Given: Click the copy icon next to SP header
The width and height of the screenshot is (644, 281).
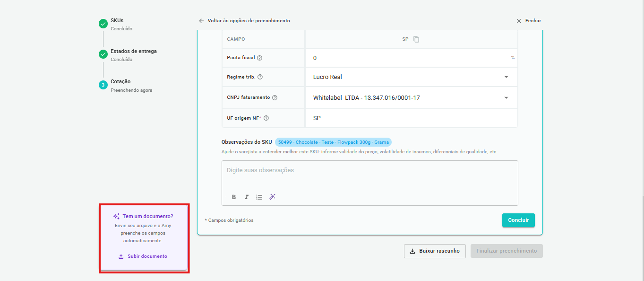Looking at the screenshot, I should (x=416, y=39).
